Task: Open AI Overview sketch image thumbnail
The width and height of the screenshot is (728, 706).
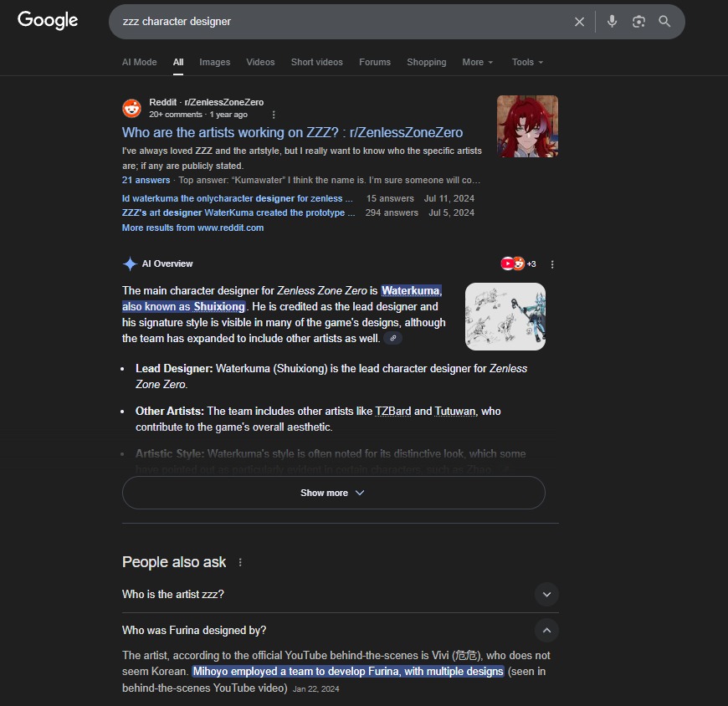Action: click(505, 316)
